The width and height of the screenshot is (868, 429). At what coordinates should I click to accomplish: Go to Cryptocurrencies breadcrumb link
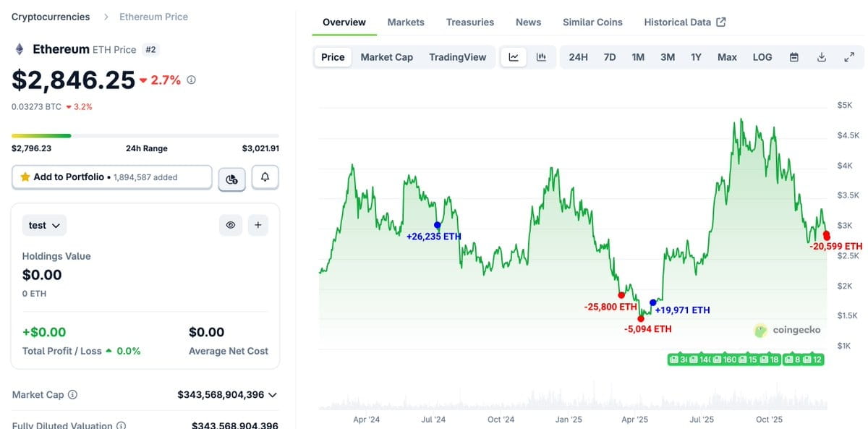click(x=51, y=17)
